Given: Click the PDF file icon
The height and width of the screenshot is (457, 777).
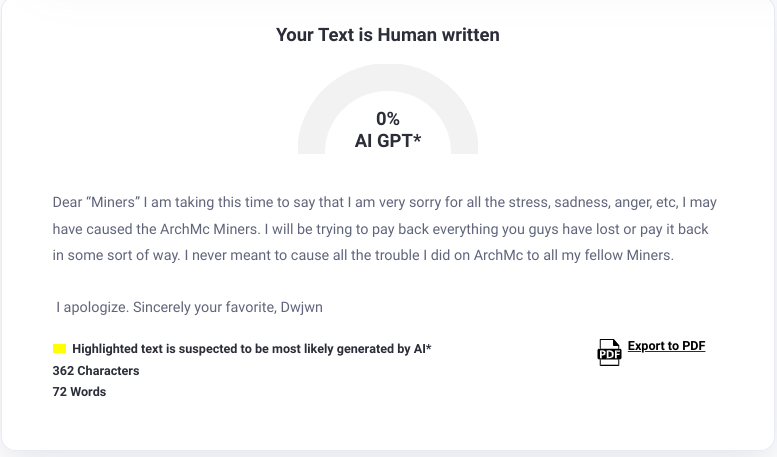Looking at the screenshot, I should [609, 352].
